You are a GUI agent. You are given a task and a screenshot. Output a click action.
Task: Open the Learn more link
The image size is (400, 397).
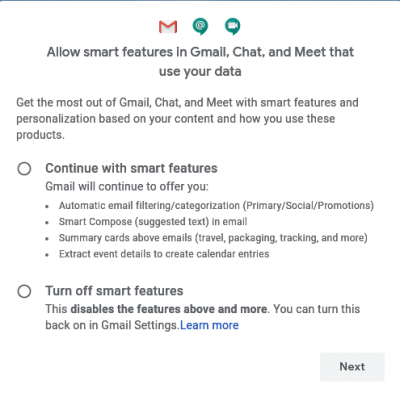[209, 325]
